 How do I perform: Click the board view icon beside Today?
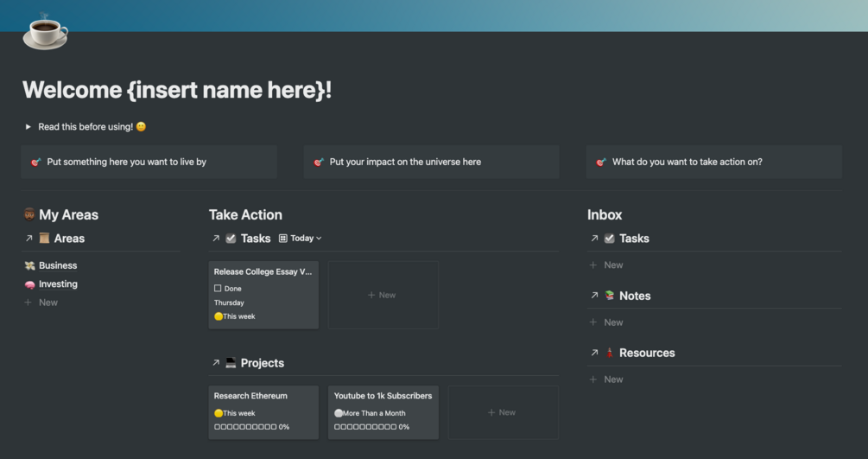click(x=282, y=239)
